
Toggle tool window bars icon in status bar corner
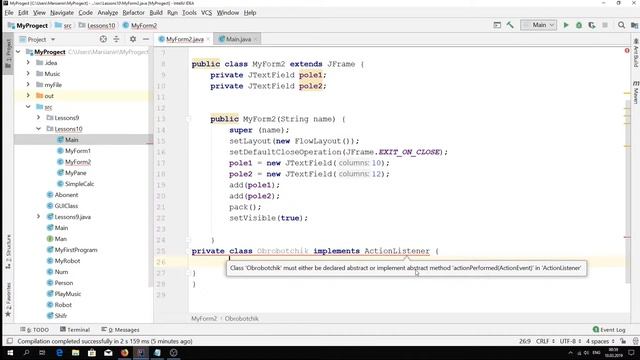click(9, 341)
